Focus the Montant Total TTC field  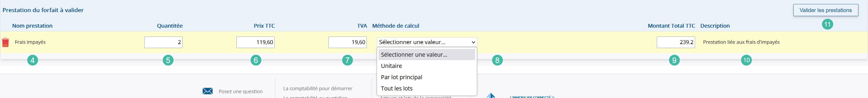point(675,42)
